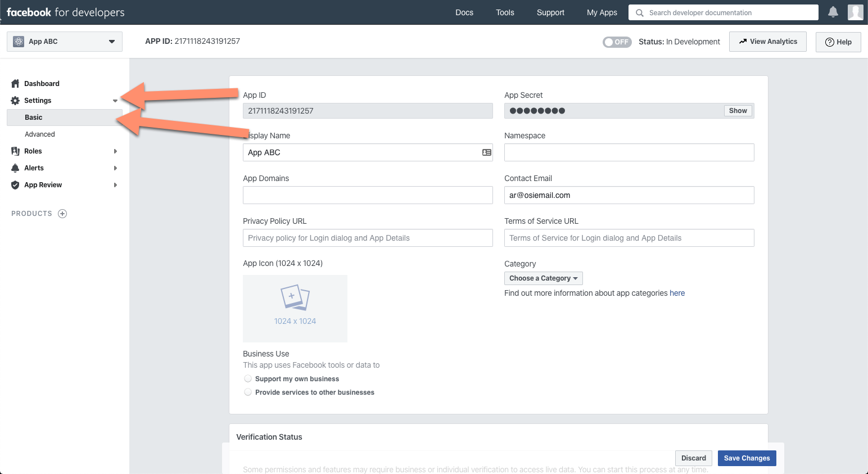Screen dimensions: 868x474
Task: Click the App Review shield icon
Action: click(x=15, y=185)
